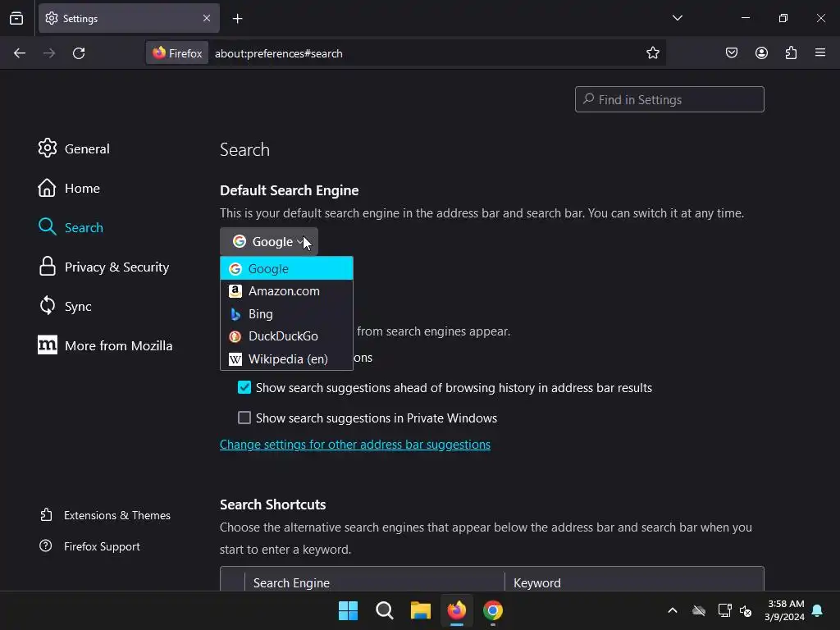Choose Wikipedia (en) as default engine

click(x=286, y=359)
